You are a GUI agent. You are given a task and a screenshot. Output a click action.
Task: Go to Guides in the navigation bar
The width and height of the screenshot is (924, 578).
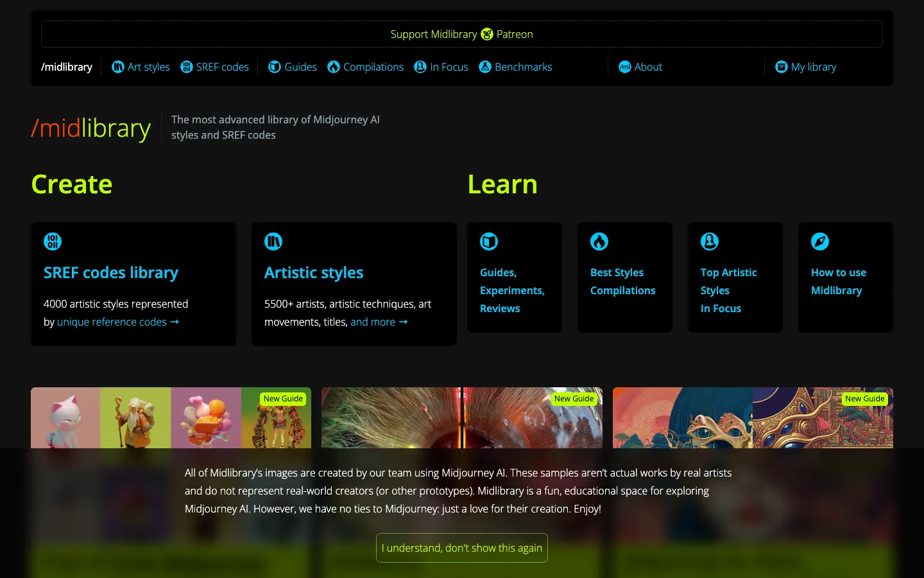(x=293, y=67)
